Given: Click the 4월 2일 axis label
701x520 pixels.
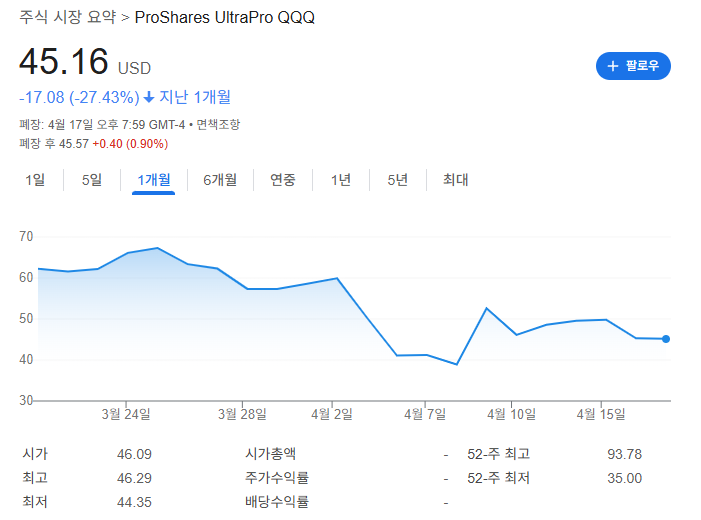Looking at the screenshot, I should click(332, 414).
